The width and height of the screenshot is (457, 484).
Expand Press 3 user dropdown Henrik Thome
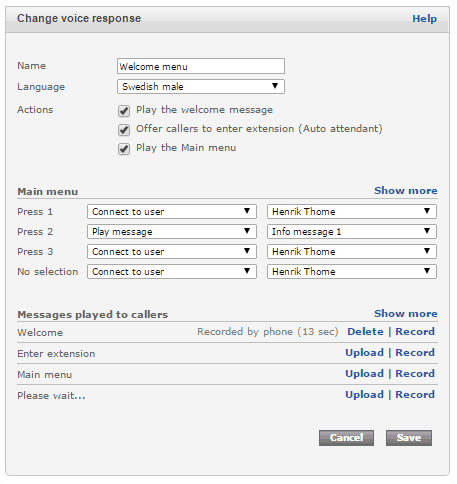click(352, 252)
